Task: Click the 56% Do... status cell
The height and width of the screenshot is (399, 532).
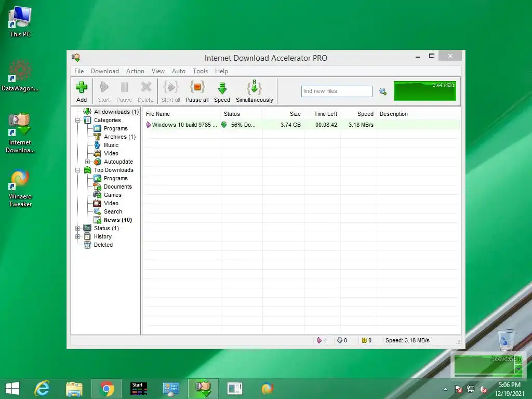Action: pyautogui.click(x=241, y=125)
